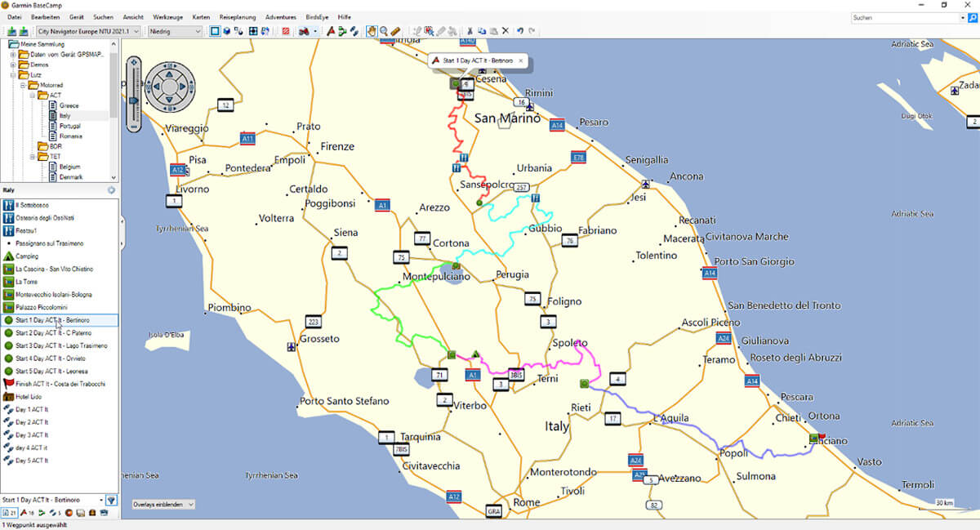Click the library options gear icon
Screen dimensions: 980x530
click(112, 190)
